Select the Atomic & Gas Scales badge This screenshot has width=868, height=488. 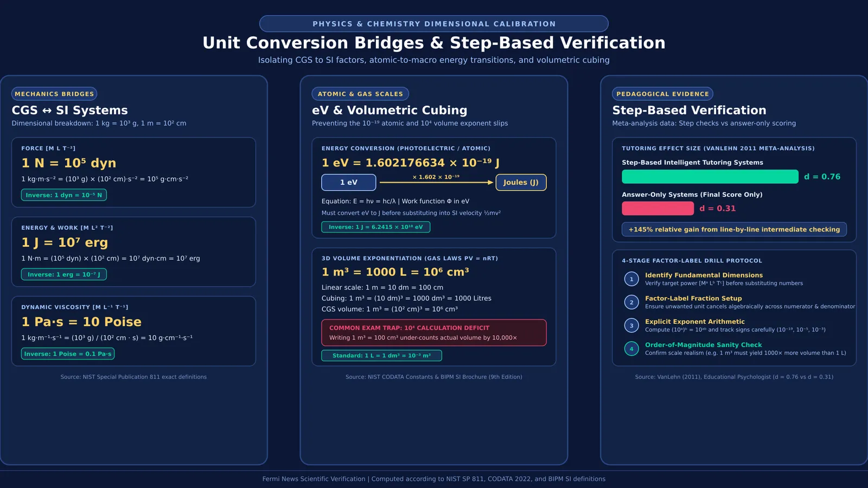tap(360, 94)
